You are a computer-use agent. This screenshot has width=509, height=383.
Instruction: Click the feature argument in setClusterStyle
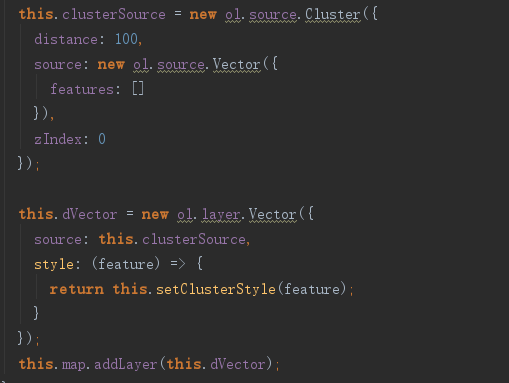312,289
